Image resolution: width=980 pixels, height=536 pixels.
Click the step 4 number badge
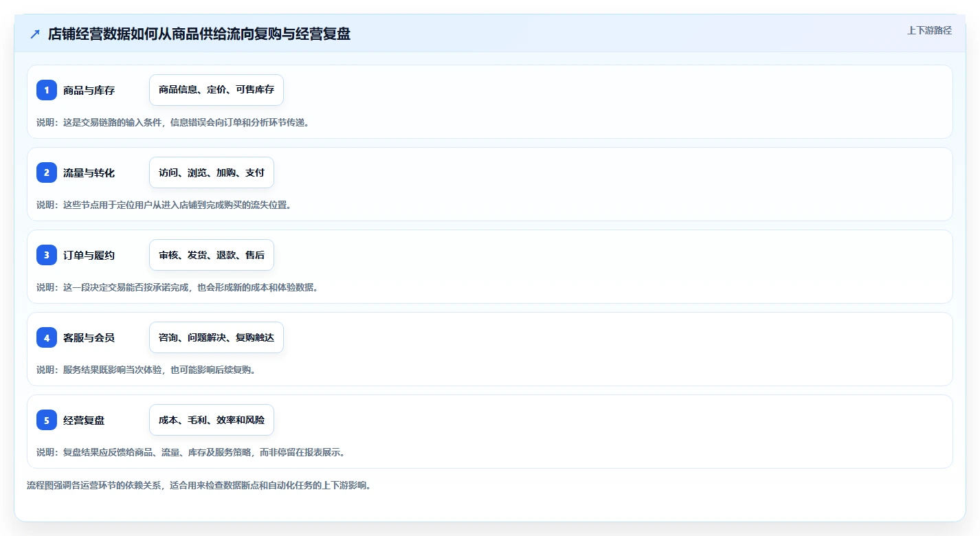tap(47, 337)
